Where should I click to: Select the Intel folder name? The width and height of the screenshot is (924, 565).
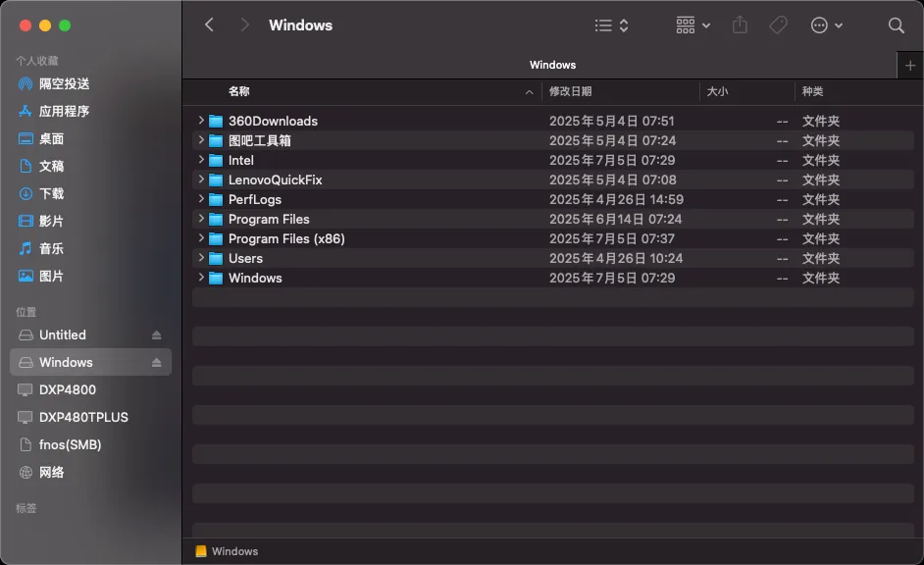(x=241, y=160)
